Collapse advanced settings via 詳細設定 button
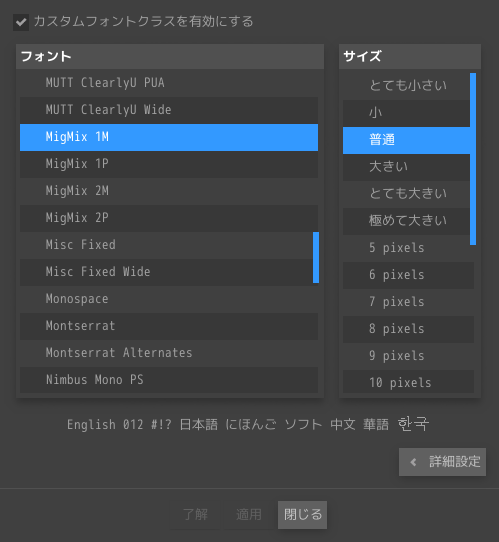This screenshot has height=542, width=499. [442, 462]
